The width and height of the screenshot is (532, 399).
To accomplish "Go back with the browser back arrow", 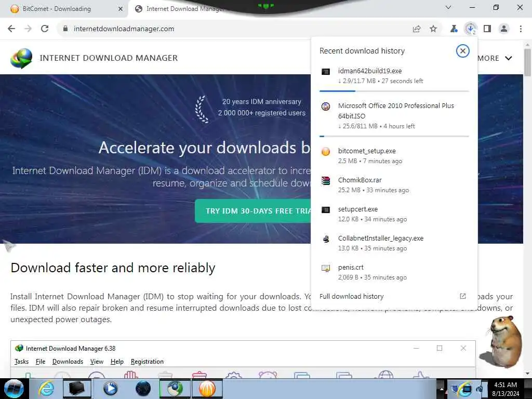I will tap(11, 29).
